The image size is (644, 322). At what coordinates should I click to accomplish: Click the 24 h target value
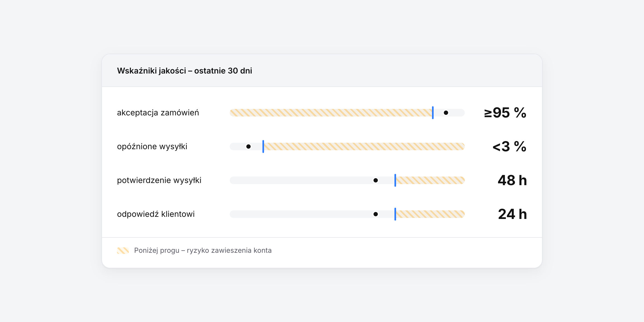click(513, 214)
